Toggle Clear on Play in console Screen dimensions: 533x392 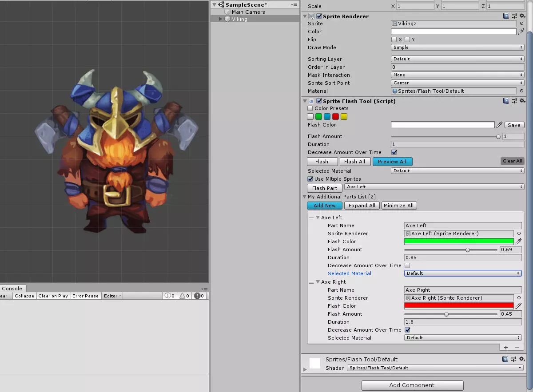(x=53, y=296)
